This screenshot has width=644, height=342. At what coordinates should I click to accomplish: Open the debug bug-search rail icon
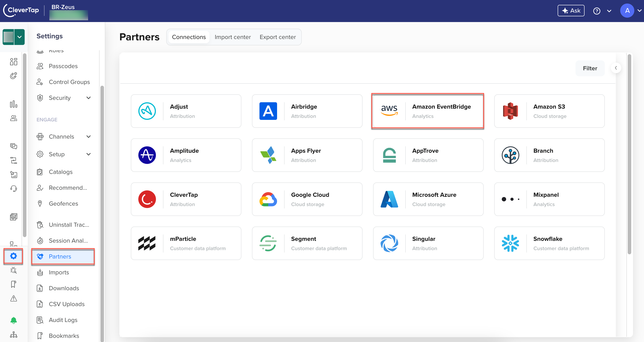[13, 270]
